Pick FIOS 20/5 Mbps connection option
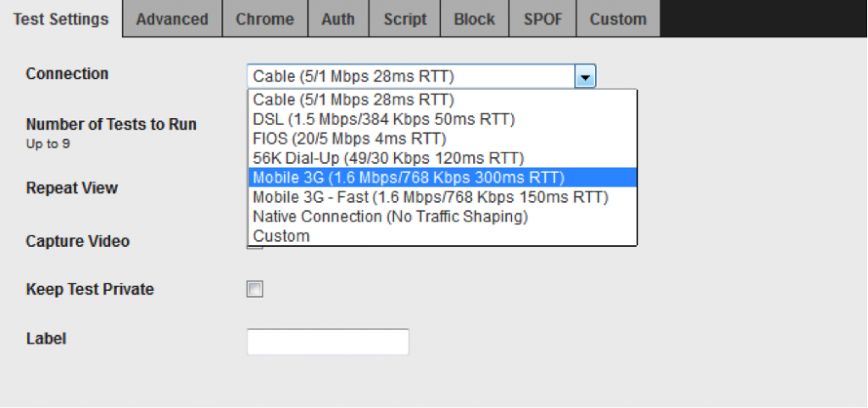 [442, 138]
